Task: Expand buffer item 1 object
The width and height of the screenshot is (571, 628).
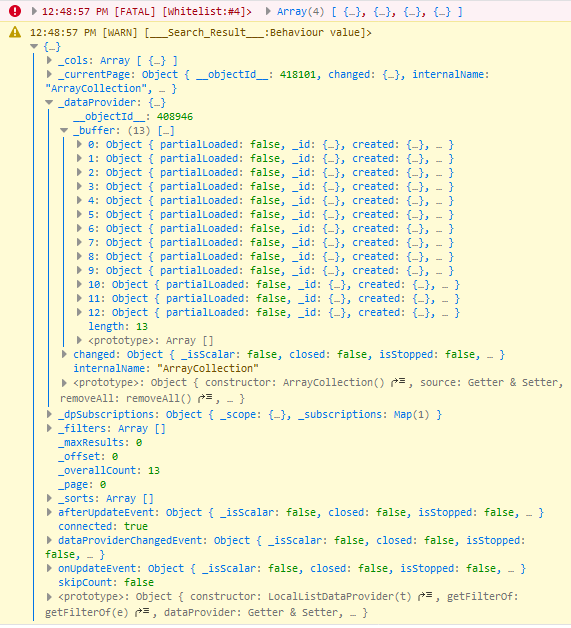Action: [x=79, y=158]
